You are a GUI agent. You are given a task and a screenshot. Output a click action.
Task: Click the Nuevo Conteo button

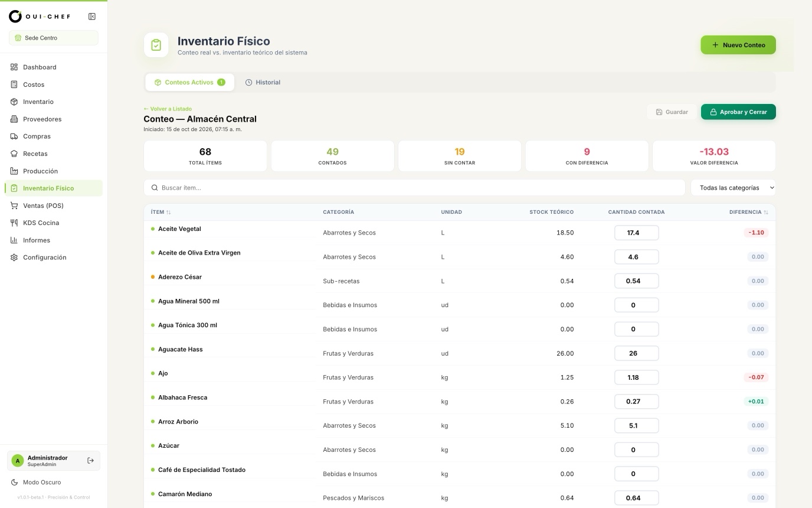738,45
